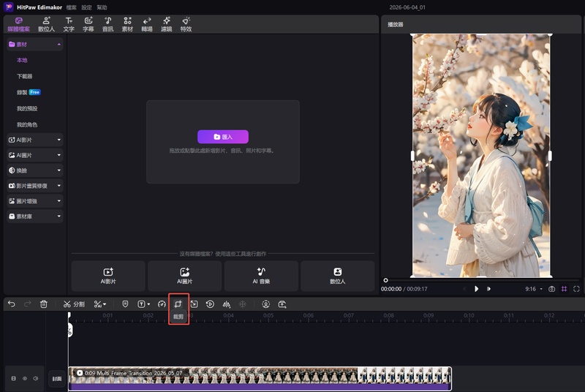Click the purple 匯入 import button
The height and width of the screenshot is (392, 585).
tap(223, 137)
